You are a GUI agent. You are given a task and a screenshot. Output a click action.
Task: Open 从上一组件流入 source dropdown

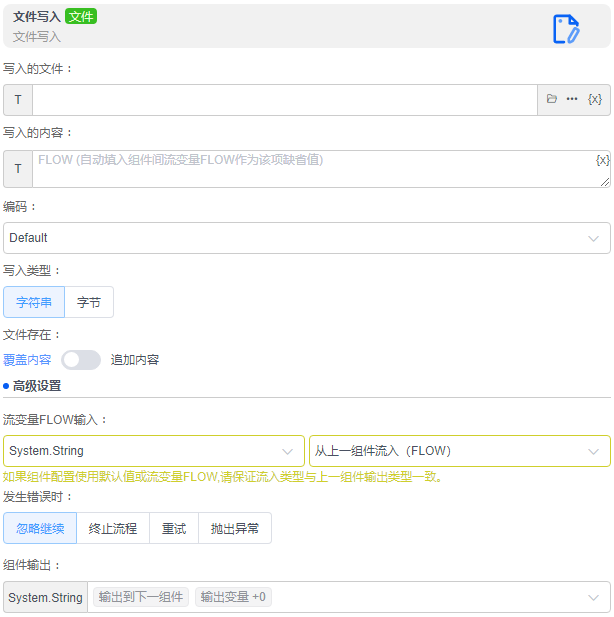click(x=459, y=451)
